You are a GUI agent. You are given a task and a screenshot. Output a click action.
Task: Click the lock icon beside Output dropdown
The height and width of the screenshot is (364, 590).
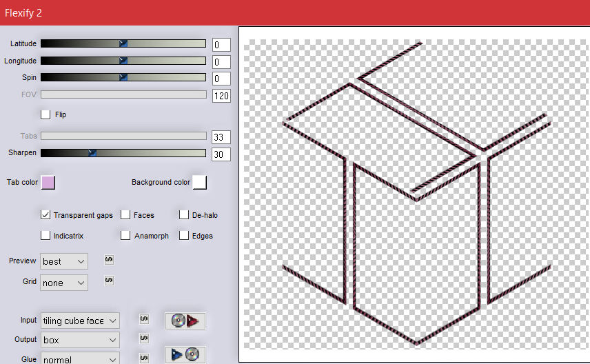click(x=144, y=338)
